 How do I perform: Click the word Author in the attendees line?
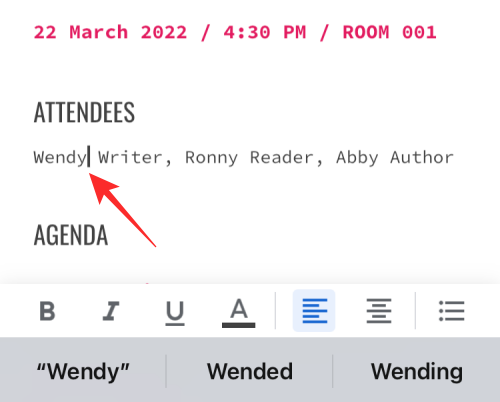click(422, 157)
